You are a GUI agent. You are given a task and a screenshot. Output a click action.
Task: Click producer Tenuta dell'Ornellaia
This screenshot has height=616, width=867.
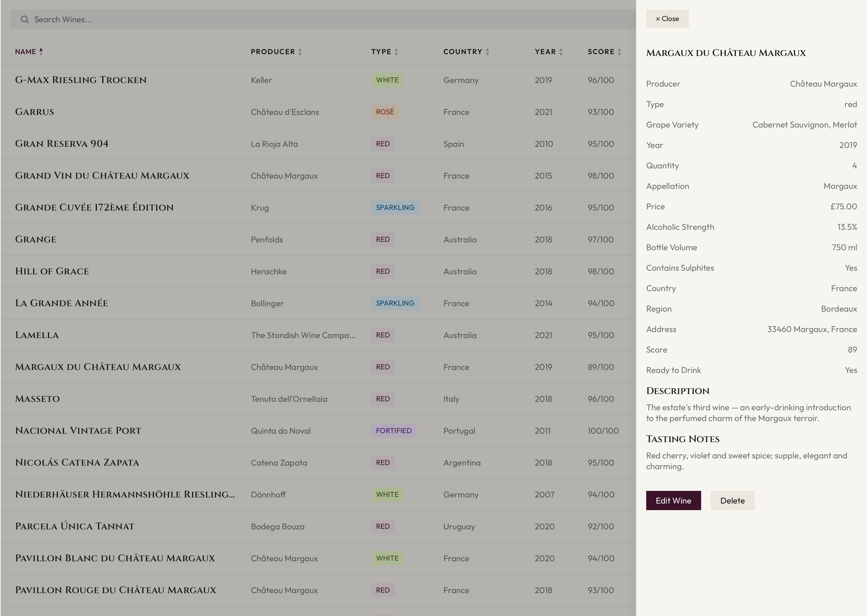tap(289, 399)
